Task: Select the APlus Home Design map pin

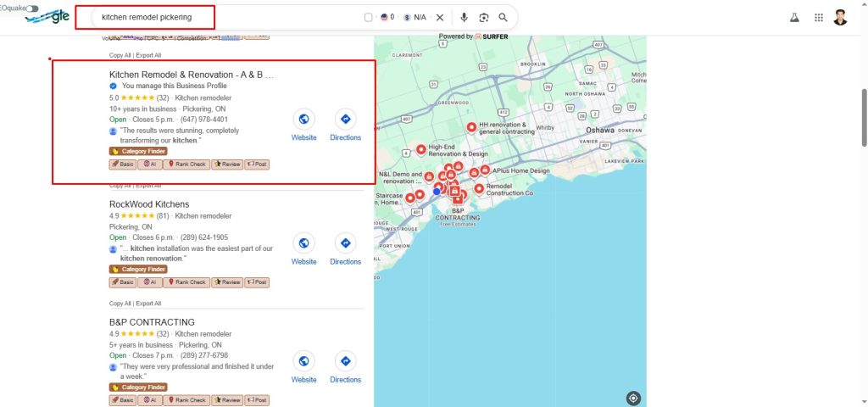Action: [x=485, y=170]
